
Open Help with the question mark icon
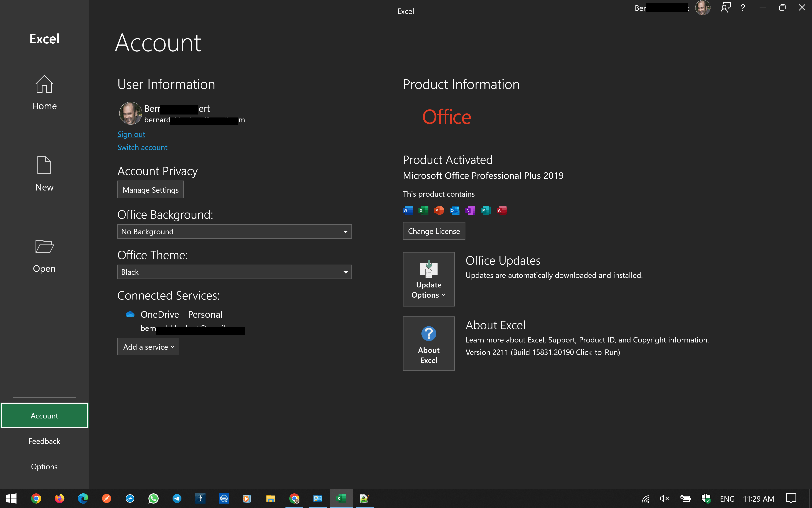pos(743,8)
